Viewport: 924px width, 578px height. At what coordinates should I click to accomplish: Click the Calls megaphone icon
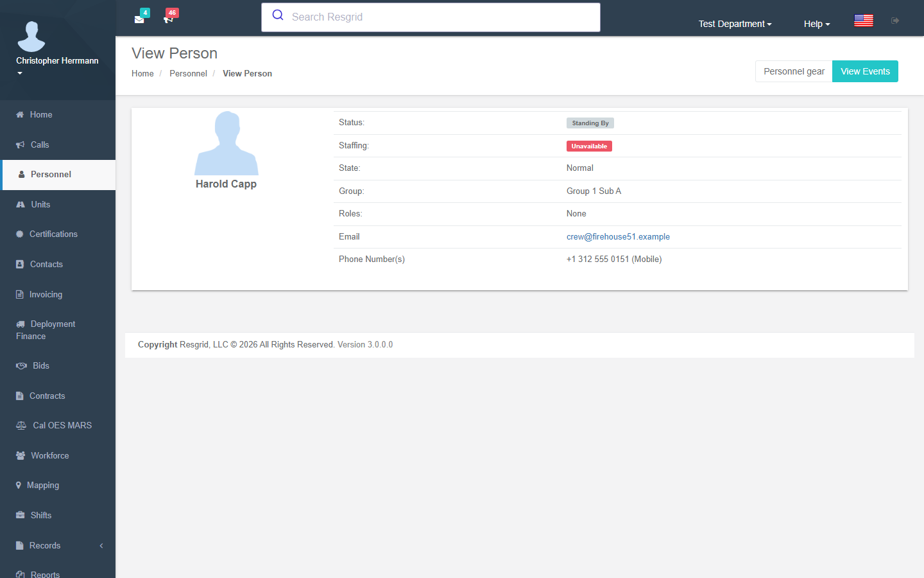point(21,145)
